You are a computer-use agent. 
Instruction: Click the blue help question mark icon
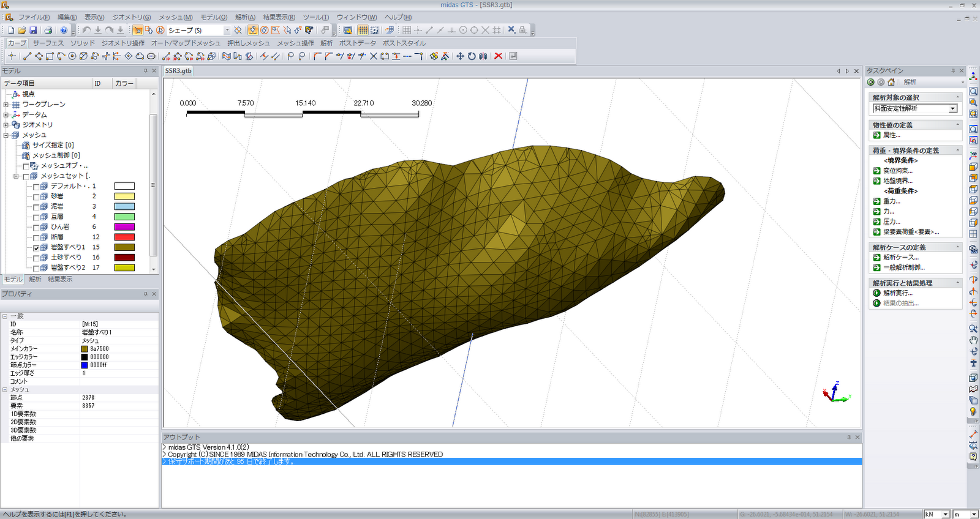(64, 30)
